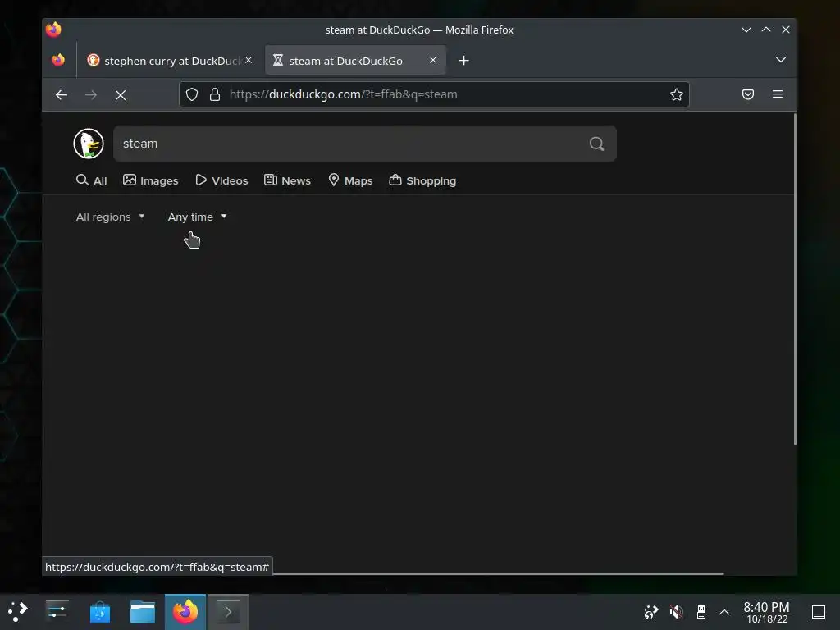Screen dimensions: 840x630
Task: Stop loading the page
Action: coord(121,95)
